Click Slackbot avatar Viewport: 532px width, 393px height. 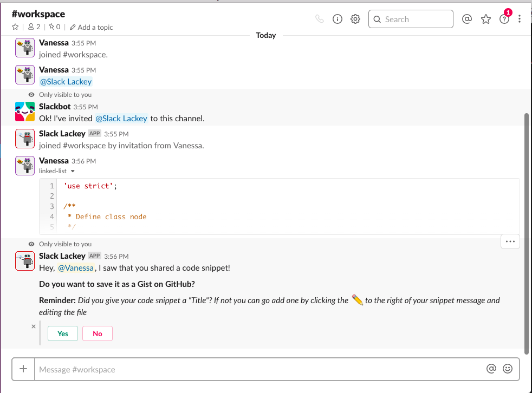tap(25, 112)
